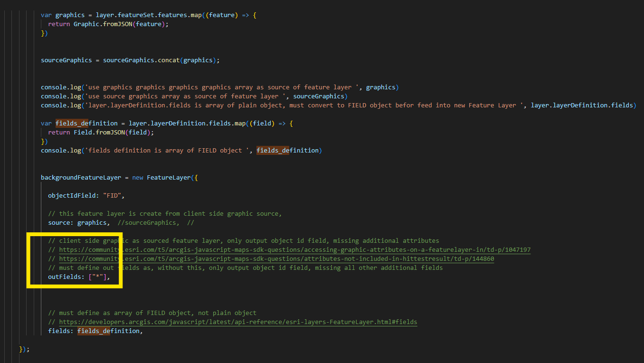The width and height of the screenshot is (644, 363).
Task: Open the developers.arcgis.com FeatureLayer fields link
Action: (x=238, y=322)
